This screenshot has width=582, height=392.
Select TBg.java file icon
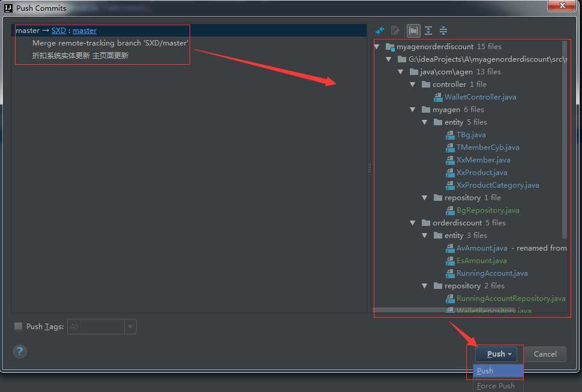click(450, 135)
